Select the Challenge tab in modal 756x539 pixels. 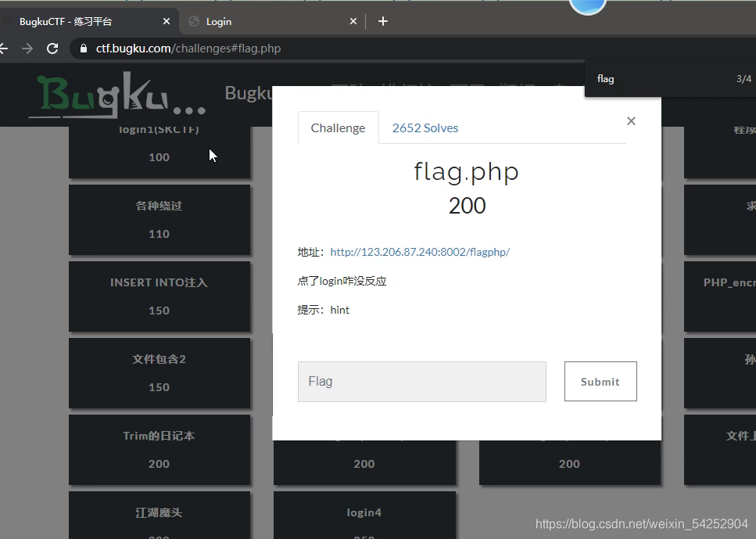(338, 128)
